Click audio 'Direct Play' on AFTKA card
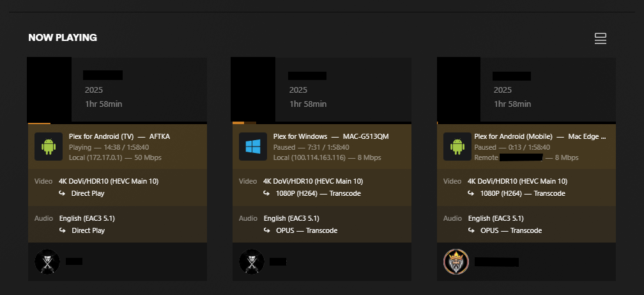Screen dimensions: 644x295 pos(88,230)
